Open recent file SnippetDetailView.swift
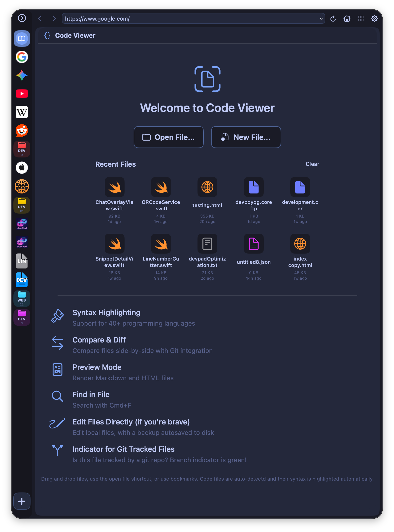Screen dimensions: 394x532 [x=114, y=257]
